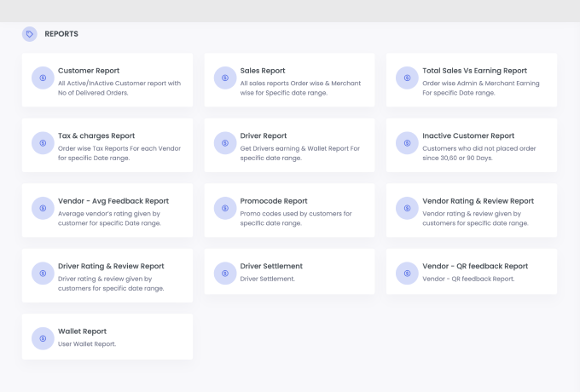Click 'All sales reports Order wise' description

pos(300,88)
